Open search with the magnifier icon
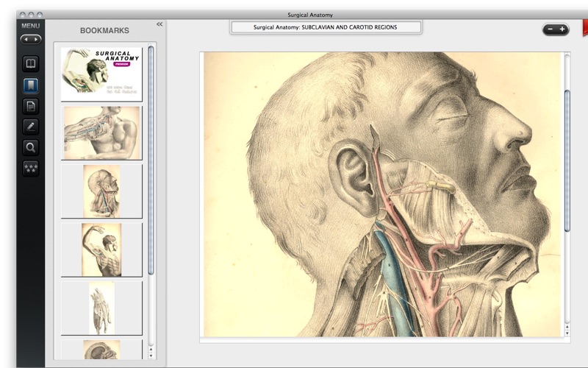The image size is (588, 368). coord(30,147)
